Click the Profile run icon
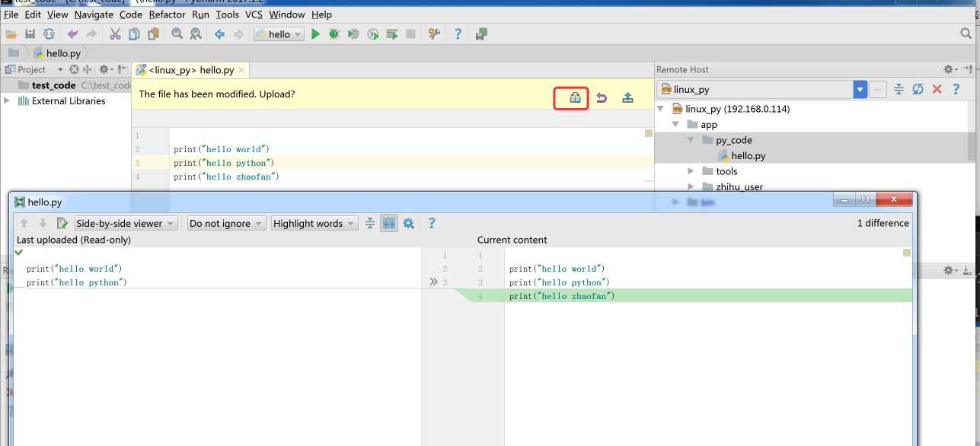Viewport: 980px width, 446px height. pos(373,34)
